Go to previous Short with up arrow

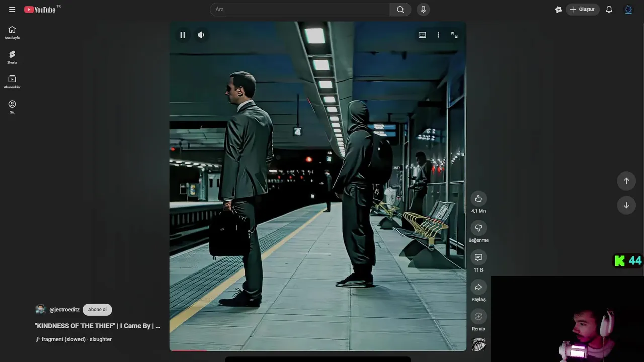point(626,181)
